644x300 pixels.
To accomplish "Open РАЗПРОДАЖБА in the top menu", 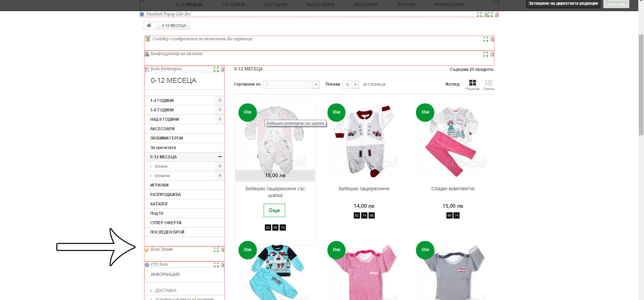I will [x=449, y=5].
